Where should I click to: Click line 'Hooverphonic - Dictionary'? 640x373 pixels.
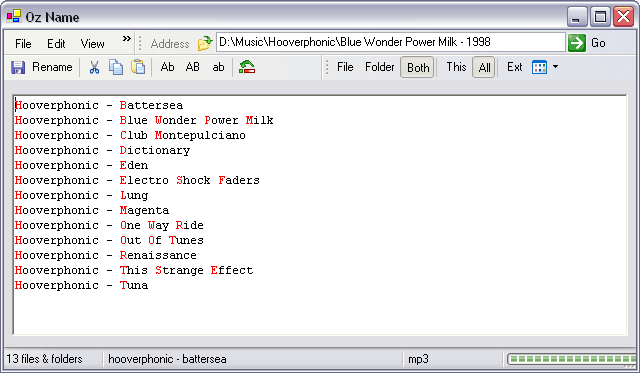(102, 151)
